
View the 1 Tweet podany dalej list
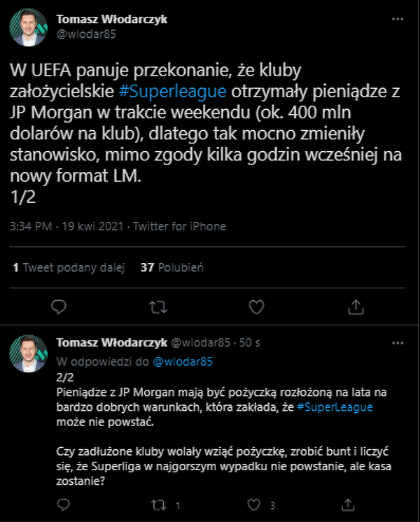69,267
